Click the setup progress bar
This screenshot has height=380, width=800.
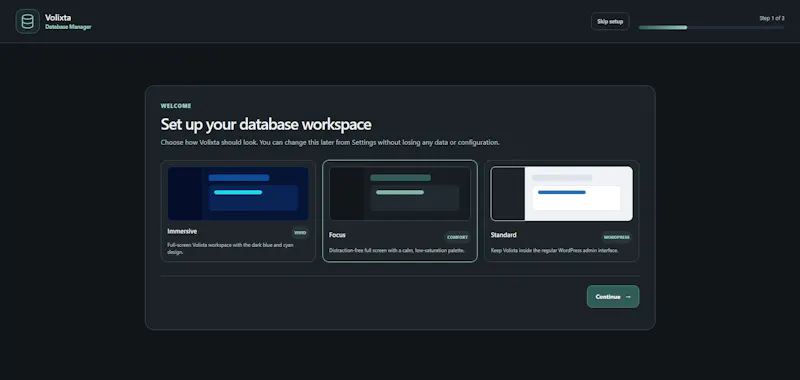(x=711, y=28)
